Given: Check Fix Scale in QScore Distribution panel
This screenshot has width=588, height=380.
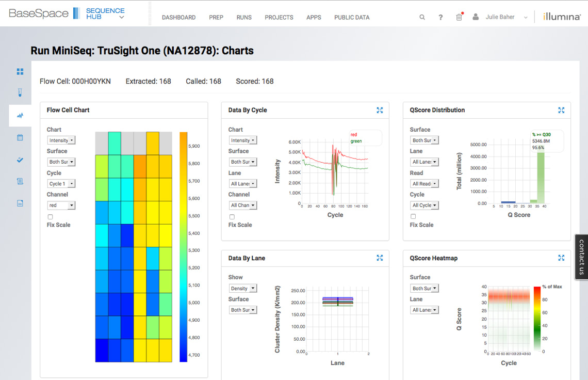Looking at the screenshot, I should tap(413, 217).
